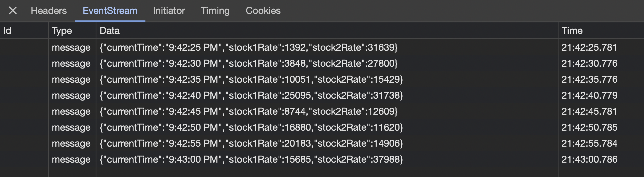Select the message with stock2Rate 14906
The width and height of the screenshot is (644, 177).
251,143
